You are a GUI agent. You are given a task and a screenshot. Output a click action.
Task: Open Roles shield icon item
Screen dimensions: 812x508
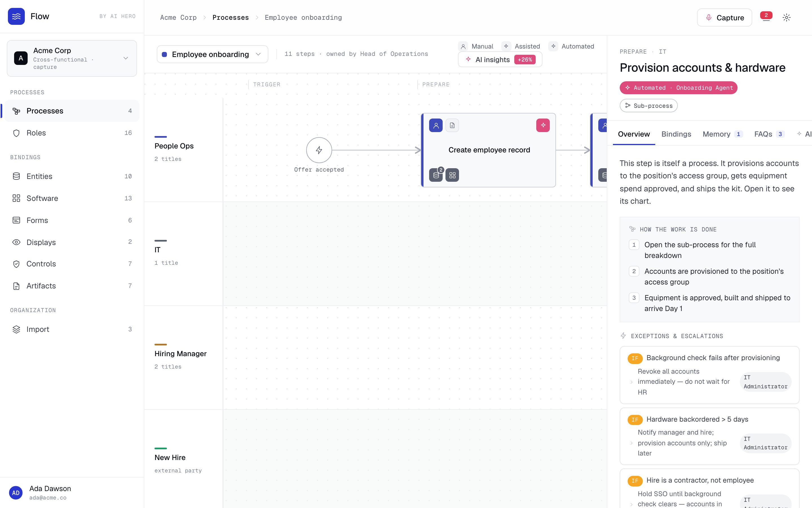click(72, 133)
